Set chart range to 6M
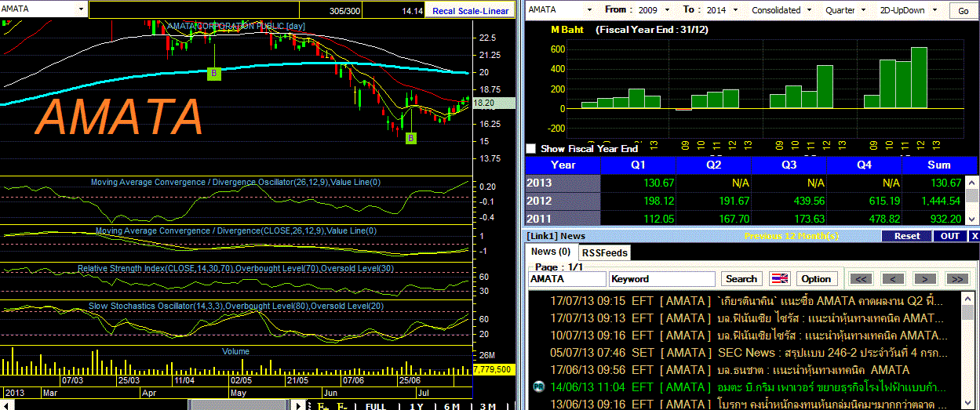 pyautogui.click(x=452, y=405)
